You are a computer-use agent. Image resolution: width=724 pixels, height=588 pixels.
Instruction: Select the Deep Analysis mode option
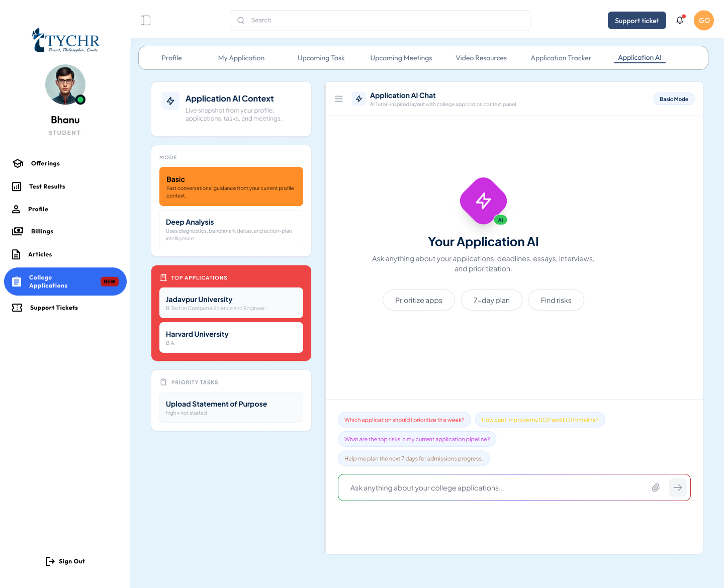pyautogui.click(x=231, y=229)
